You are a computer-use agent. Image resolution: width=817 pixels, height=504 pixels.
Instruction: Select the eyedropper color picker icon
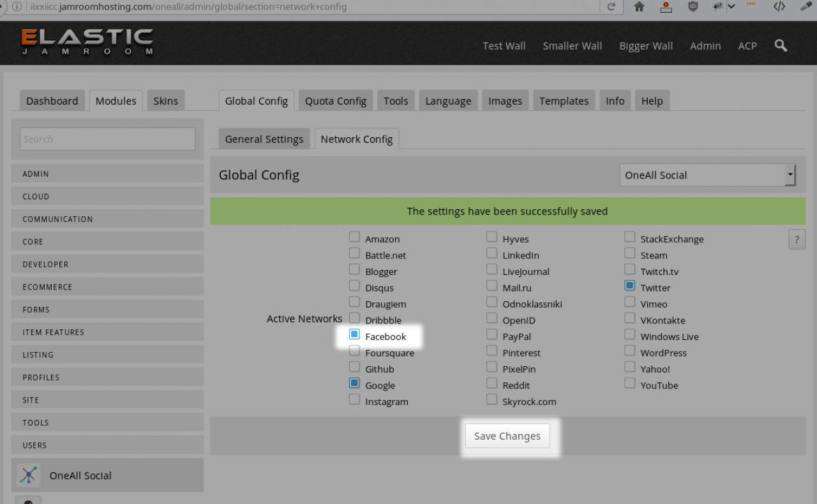click(x=806, y=6)
